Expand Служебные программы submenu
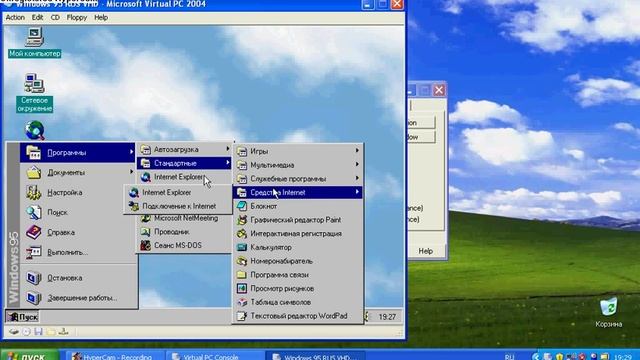640x360 pixels. tap(298, 179)
